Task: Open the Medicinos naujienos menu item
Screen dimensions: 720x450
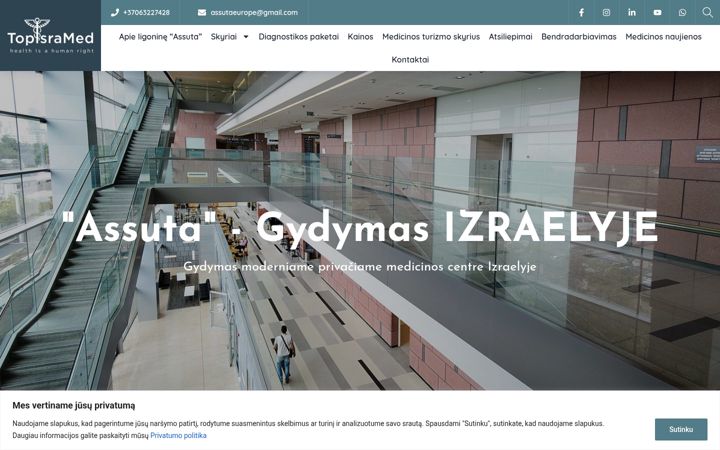Action: click(x=664, y=37)
